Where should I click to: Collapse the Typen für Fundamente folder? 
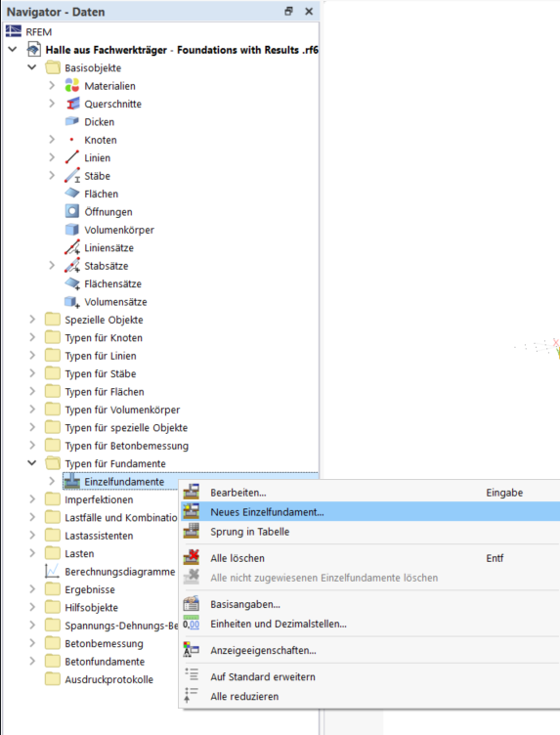[32, 463]
